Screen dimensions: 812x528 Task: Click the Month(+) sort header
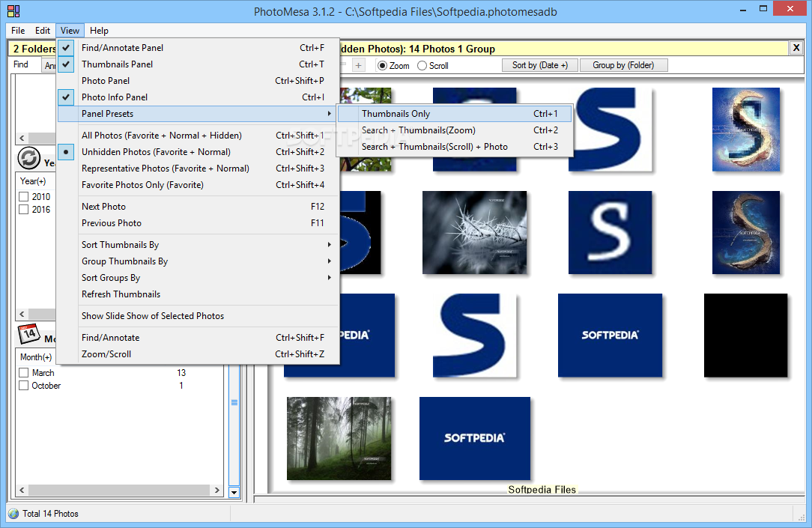tap(36, 357)
